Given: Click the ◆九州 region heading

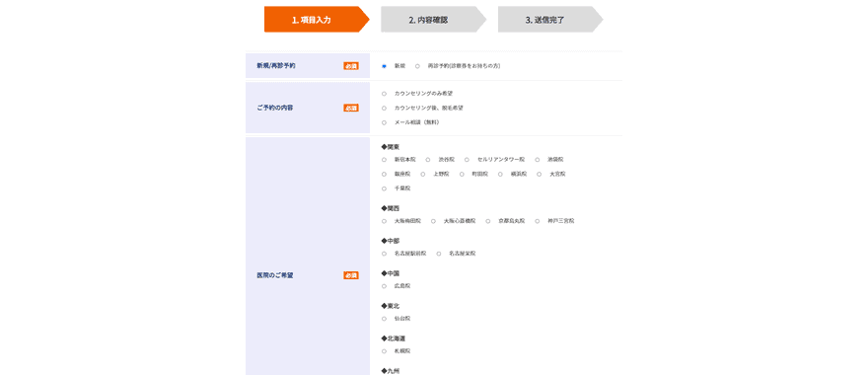Looking at the screenshot, I should click(391, 371).
